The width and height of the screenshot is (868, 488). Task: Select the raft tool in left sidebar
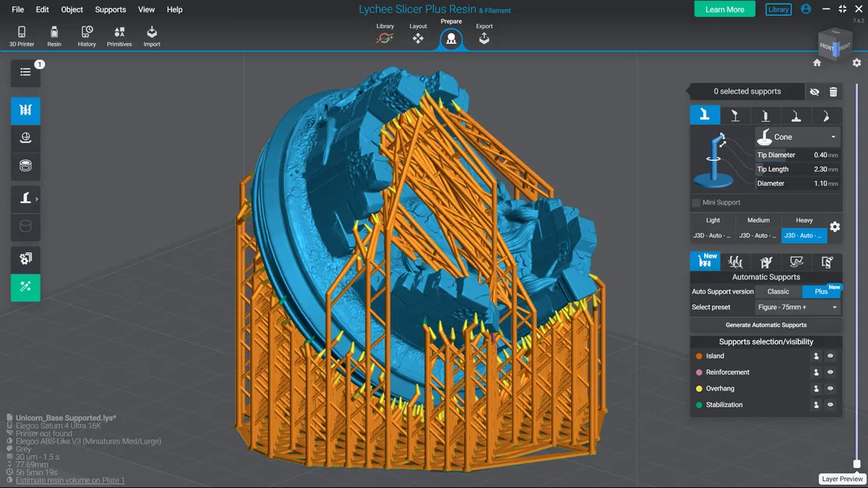26,137
